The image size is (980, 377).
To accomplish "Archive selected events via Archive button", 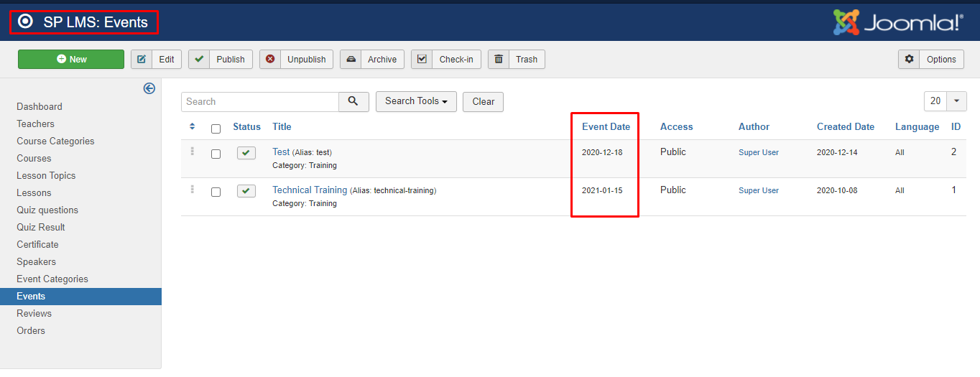I will click(x=372, y=60).
